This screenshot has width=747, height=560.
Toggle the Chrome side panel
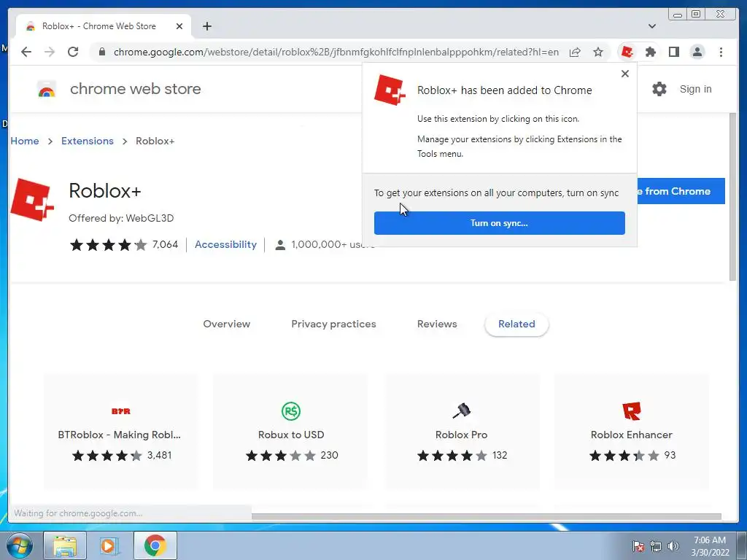click(673, 52)
